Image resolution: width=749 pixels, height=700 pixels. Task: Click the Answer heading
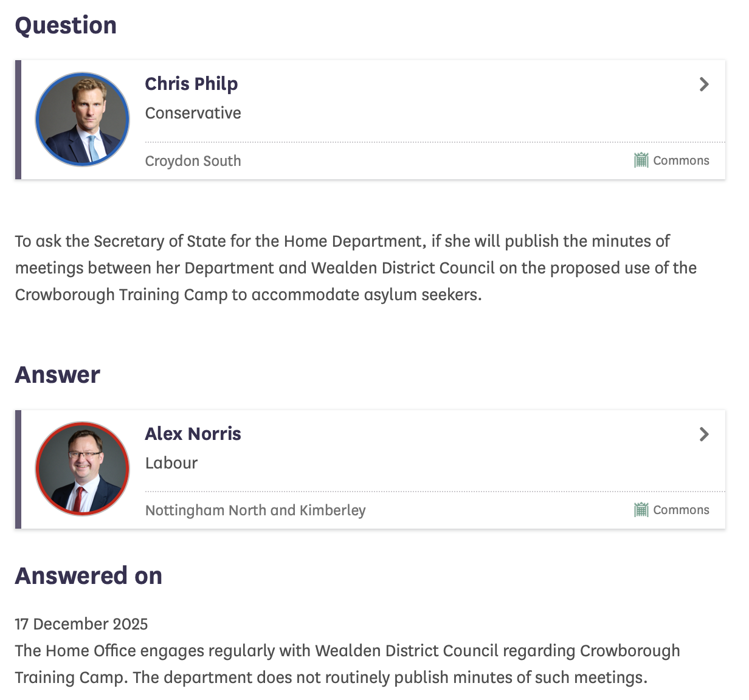pyautogui.click(x=57, y=375)
